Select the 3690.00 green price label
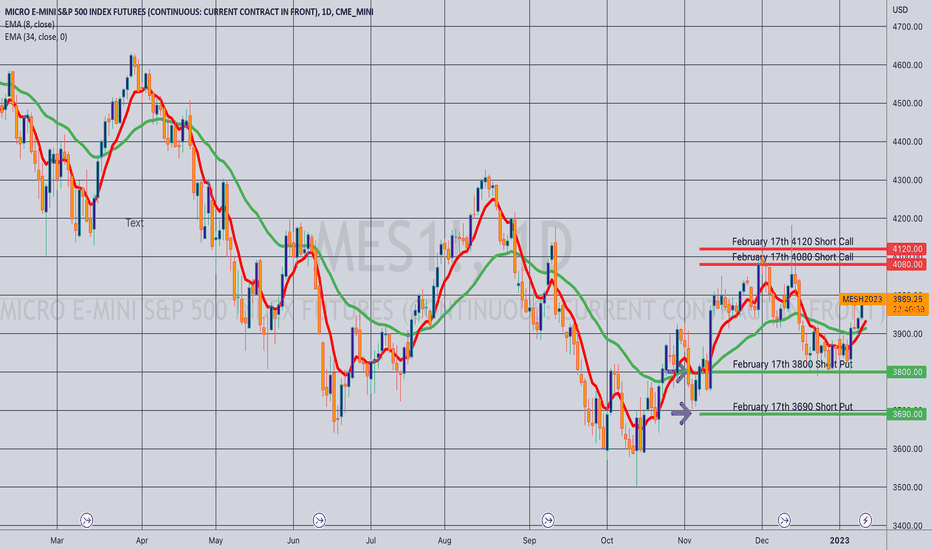Screen dimensions: 932x550 pyautogui.click(x=908, y=414)
